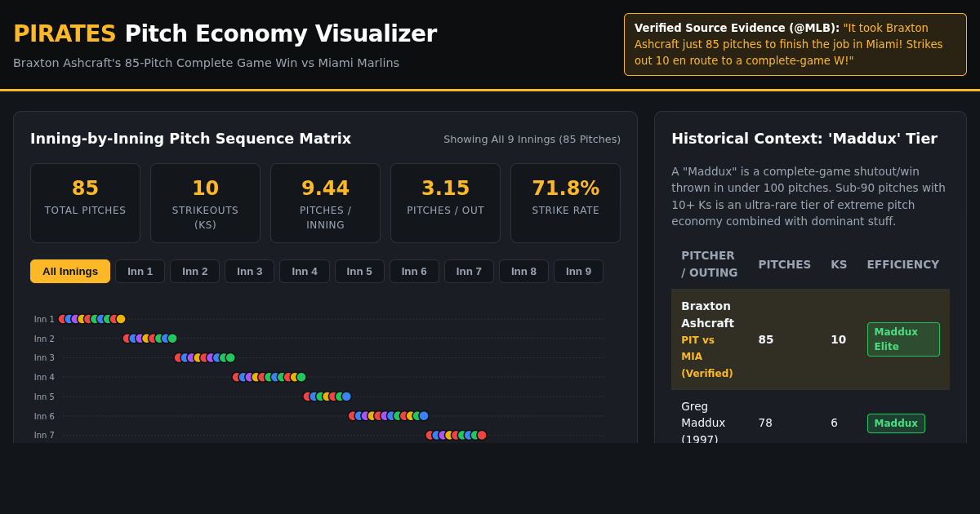Filter the matrix to Inn 5
This screenshot has height=514, width=980.
[x=359, y=271]
